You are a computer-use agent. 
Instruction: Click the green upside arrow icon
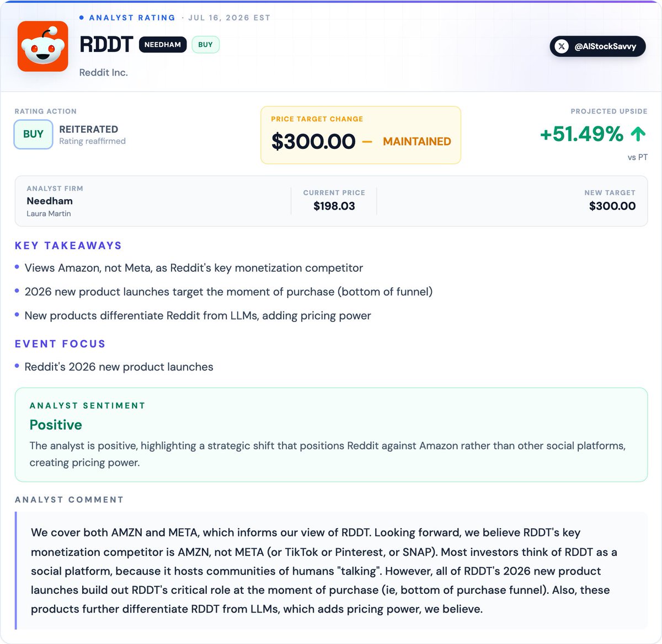[x=638, y=133]
